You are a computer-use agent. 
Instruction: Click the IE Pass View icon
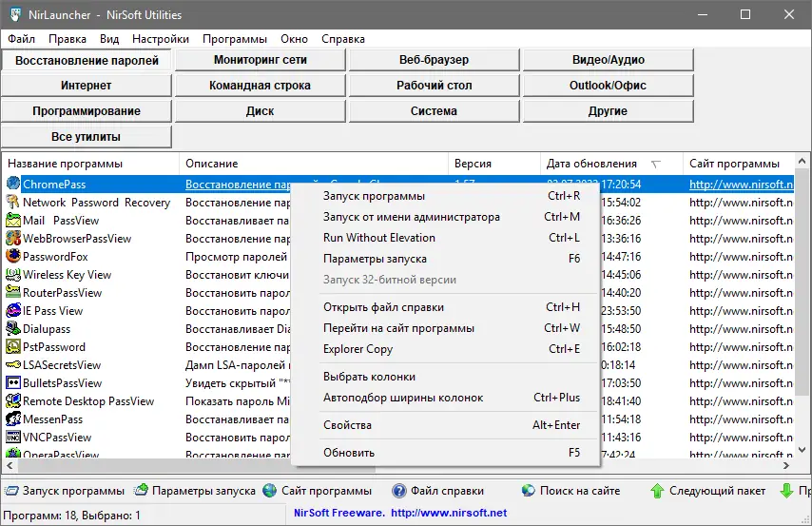click(13, 310)
